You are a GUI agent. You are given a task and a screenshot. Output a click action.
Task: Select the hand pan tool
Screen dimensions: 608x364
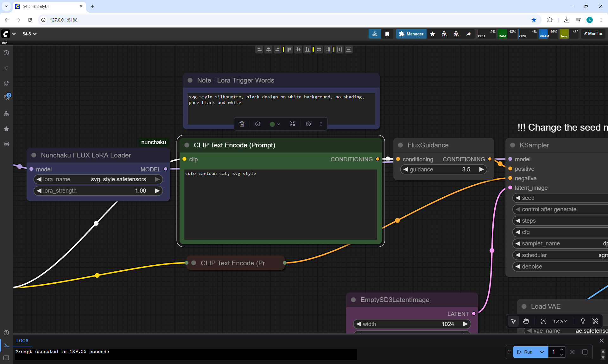(x=526, y=321)
